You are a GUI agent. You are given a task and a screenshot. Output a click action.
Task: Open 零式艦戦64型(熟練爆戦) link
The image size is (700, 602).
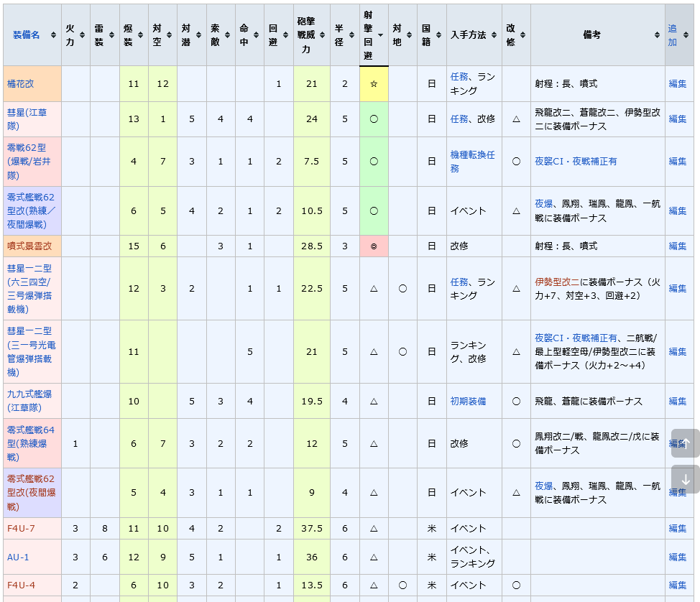[31, 443]
